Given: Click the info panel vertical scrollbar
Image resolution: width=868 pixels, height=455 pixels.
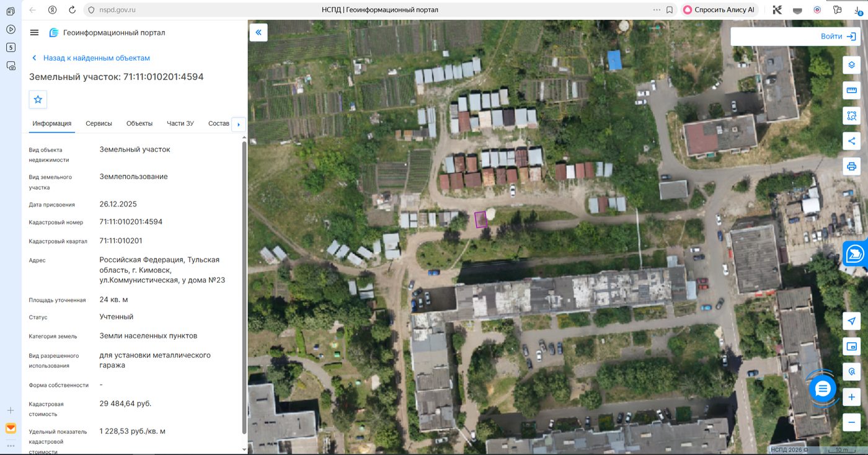Looking at the screenshot, I should click(244, 288).
